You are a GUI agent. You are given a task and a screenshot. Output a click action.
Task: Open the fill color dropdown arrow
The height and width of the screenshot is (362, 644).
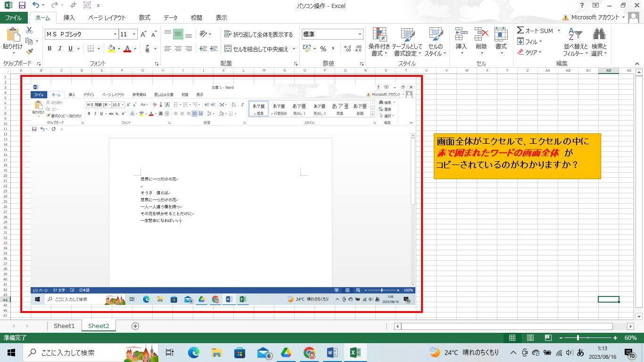pyautogui.click(x=119, y=49)
